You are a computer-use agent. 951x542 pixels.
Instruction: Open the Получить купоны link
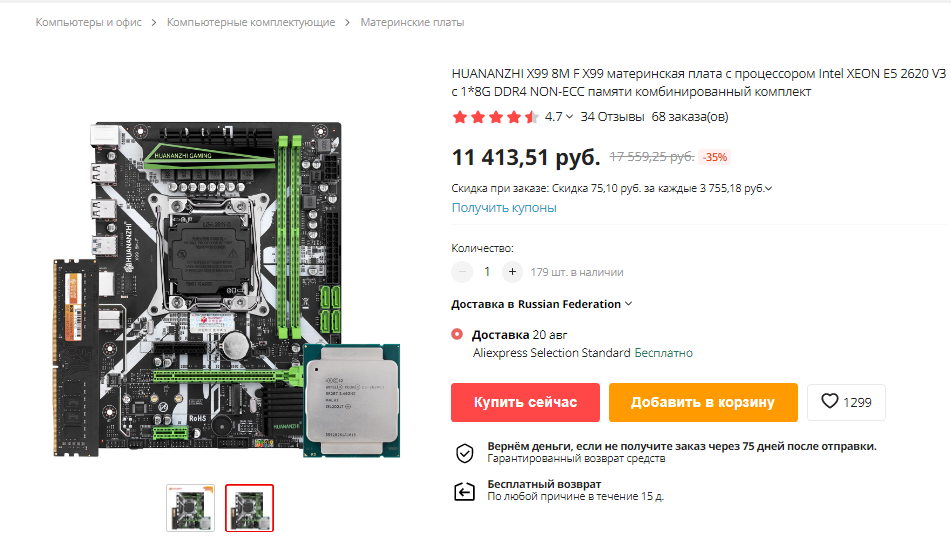503,207
